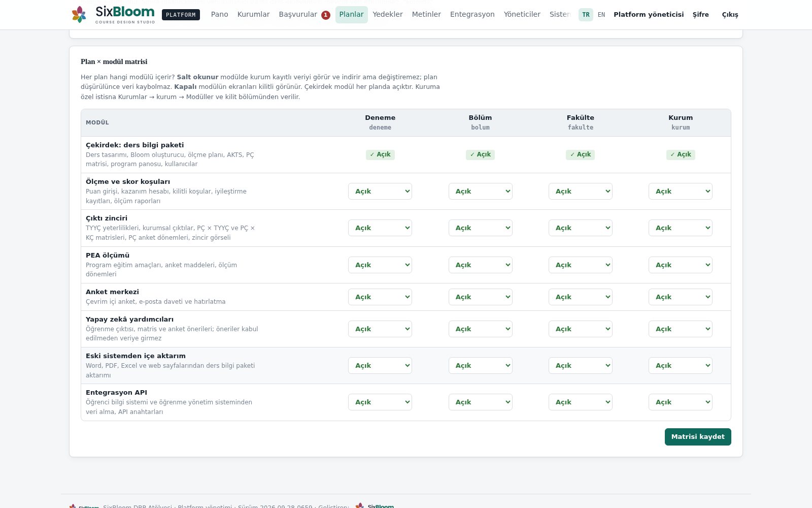Click the Şifre link

(701, 14)
